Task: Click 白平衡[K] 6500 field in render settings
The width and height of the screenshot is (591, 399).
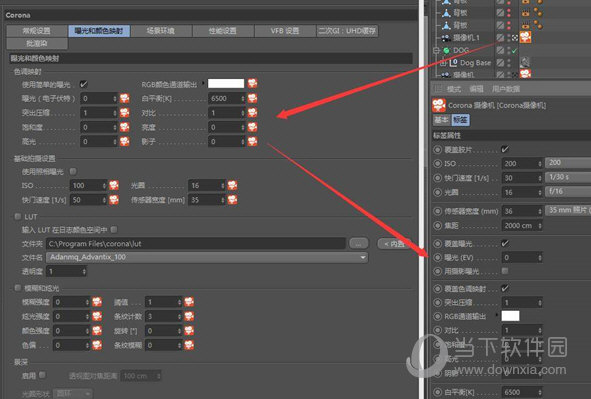Action: [x=227, y=98]
